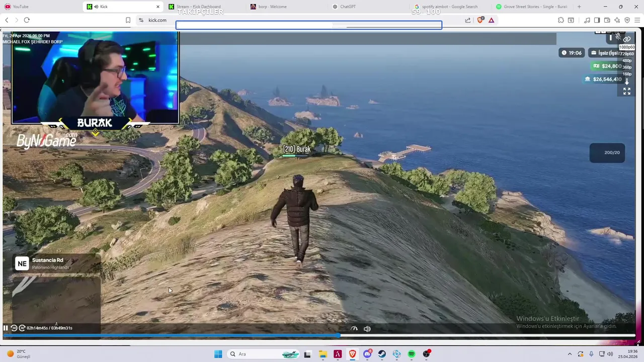Open the Brave Wallet icon
The height and width of the screenshot is (362, 644).
607,20
